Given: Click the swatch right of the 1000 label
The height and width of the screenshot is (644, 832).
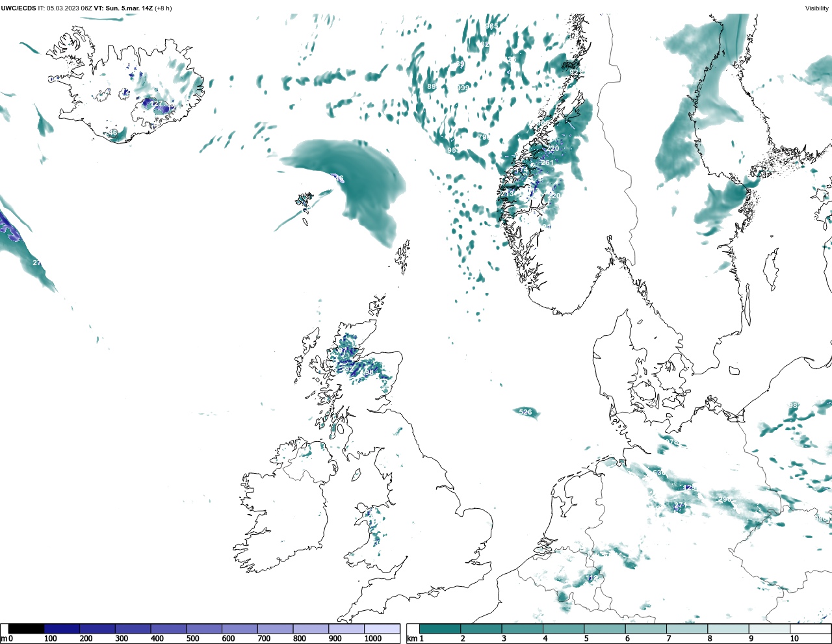Looking at the screenshot, I should (382, 628).
